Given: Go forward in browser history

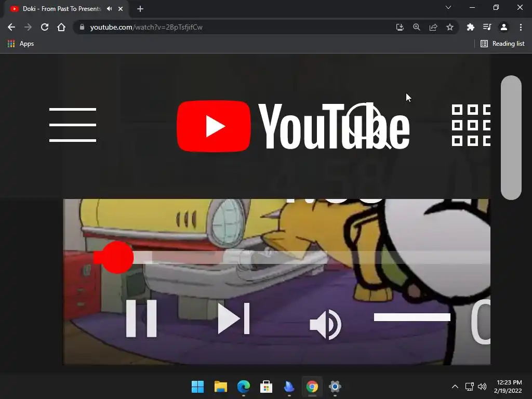Looking at the screenshot, I should point(28,27).
